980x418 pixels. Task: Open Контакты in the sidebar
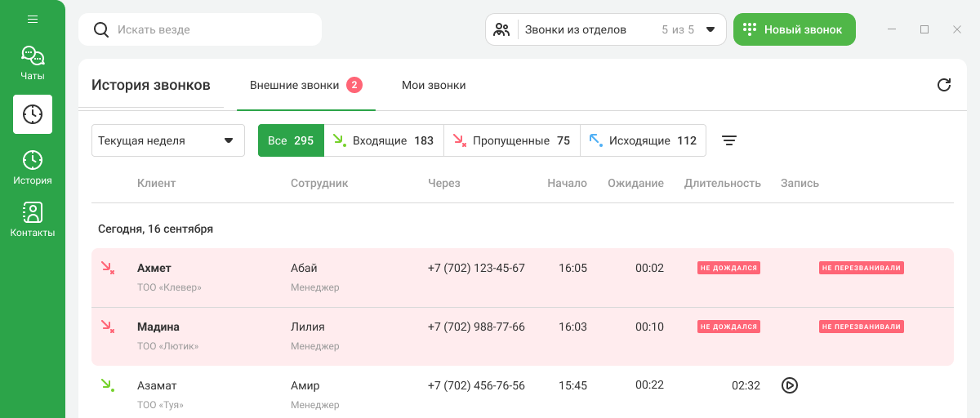coord(33,220)
